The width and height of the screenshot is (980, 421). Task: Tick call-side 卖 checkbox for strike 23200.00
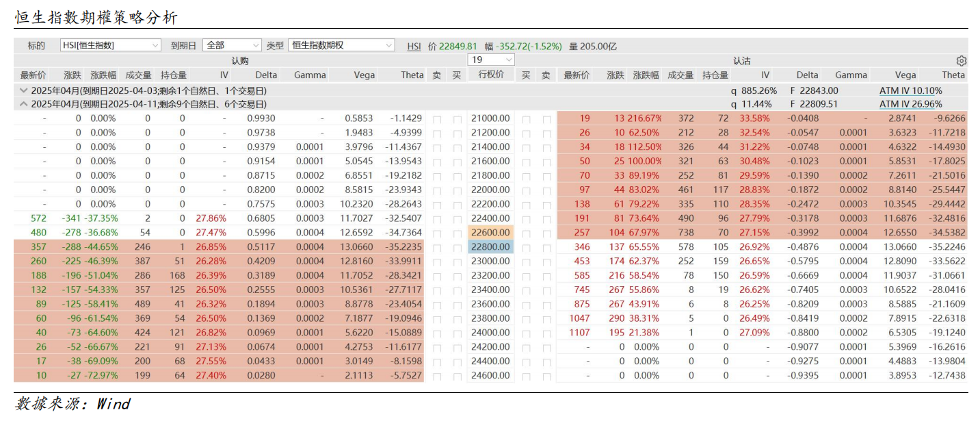point(437,275)
